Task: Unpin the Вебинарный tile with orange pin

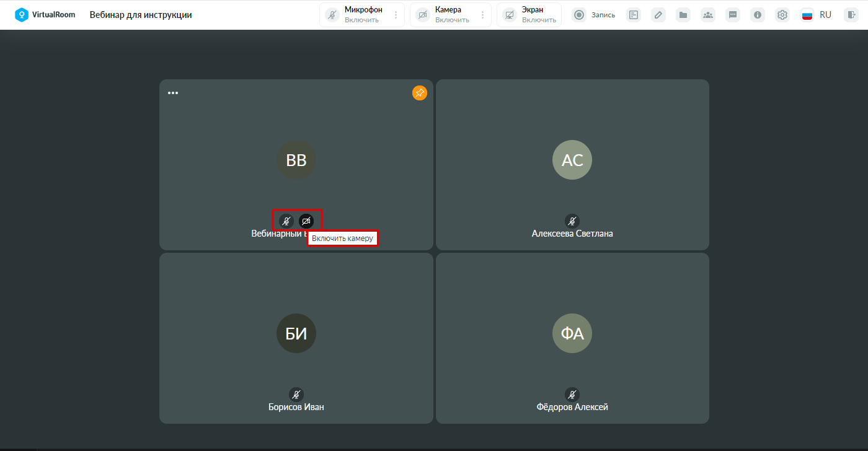Action: [420, 93]
